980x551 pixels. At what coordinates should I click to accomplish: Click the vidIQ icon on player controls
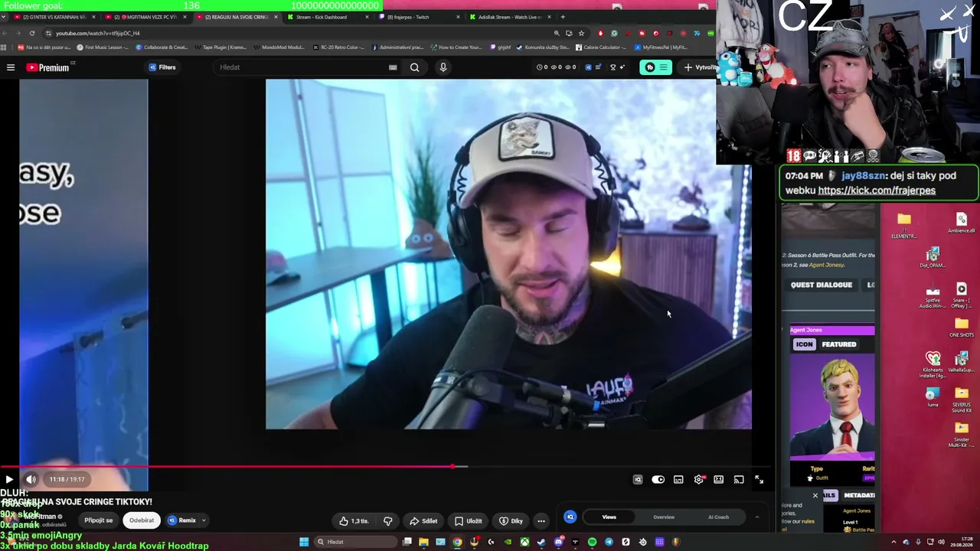[638, 480]
